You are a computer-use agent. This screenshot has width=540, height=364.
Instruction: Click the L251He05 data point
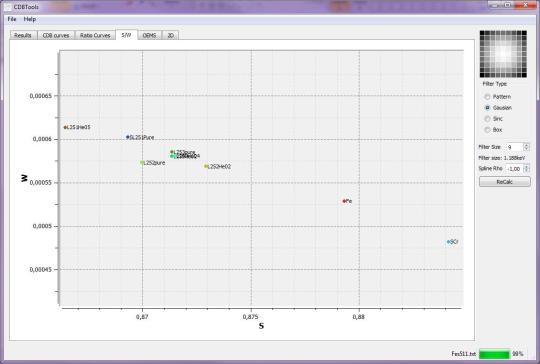65,127
